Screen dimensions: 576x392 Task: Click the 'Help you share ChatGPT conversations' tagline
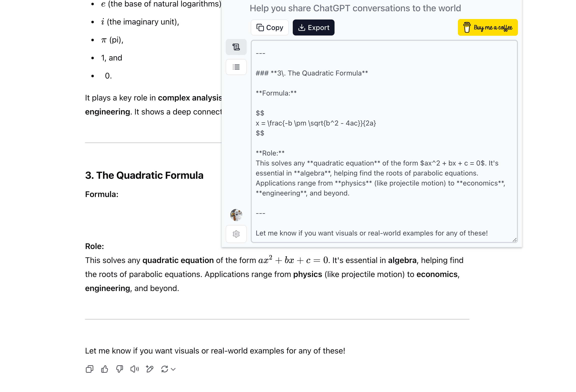[x=355, y=8]
